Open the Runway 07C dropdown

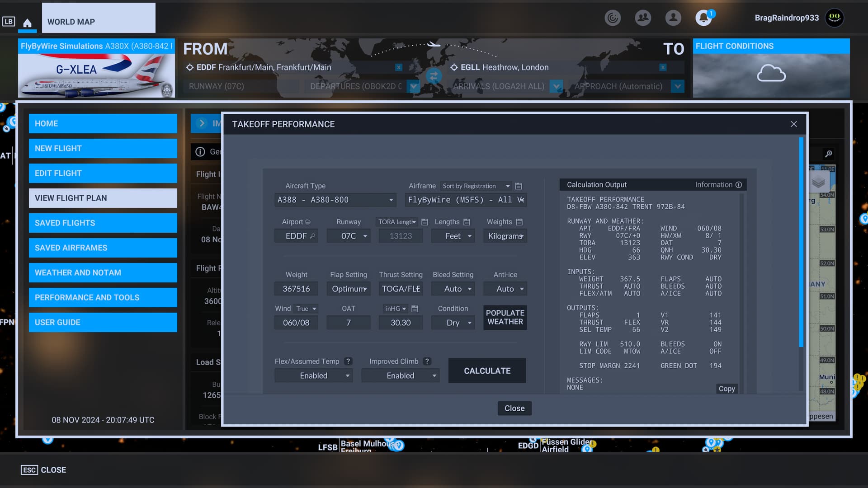(x=349, y=236)
